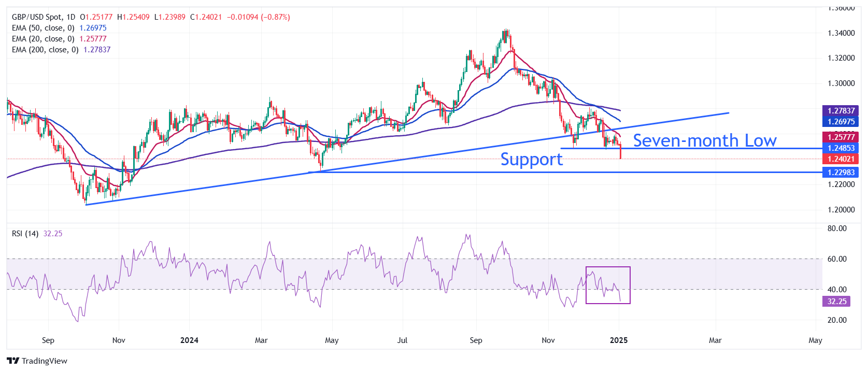Select the EMA (20, close, 0) legend
This screenshot has height=372, width=868.
coord(43,39)
